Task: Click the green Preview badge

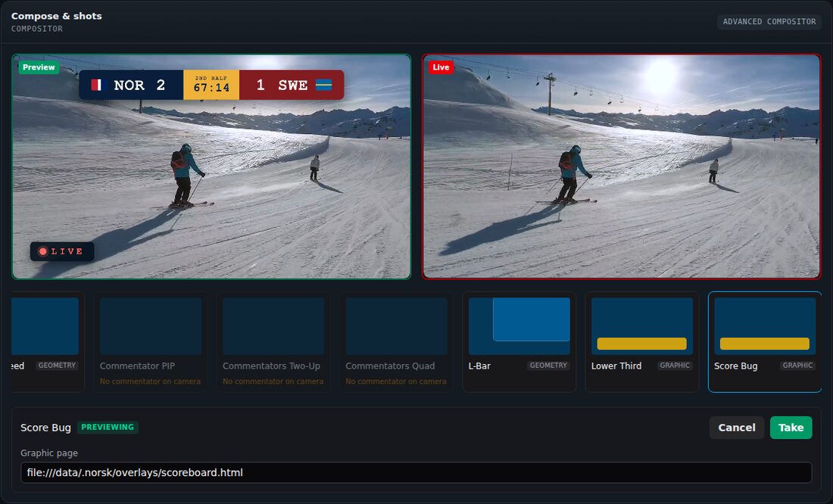Action: [39, 67]
